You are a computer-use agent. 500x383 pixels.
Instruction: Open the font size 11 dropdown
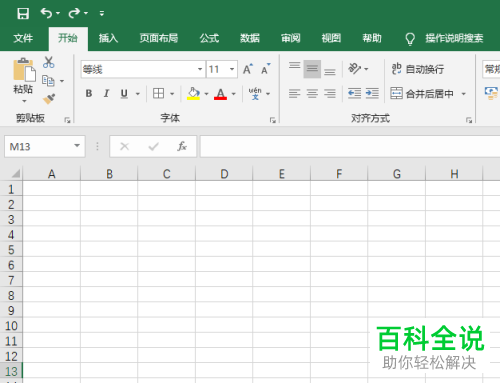click(x=232, y=69)
